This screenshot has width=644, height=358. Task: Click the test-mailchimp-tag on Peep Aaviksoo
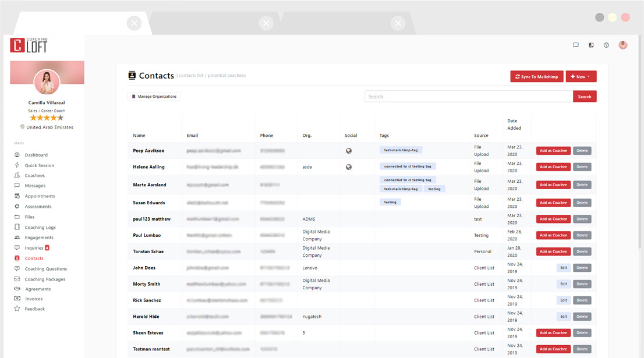tap(401, 150)
